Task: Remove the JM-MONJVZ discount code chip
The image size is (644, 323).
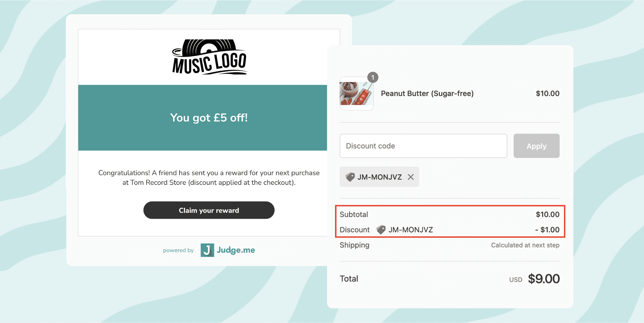Action: 411,177
